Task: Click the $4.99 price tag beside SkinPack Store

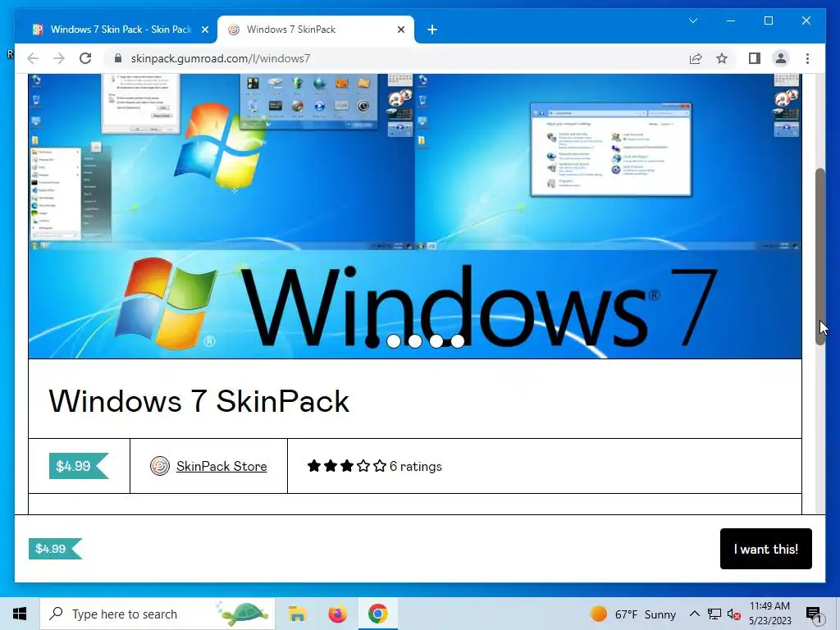Action: (79, 466)
